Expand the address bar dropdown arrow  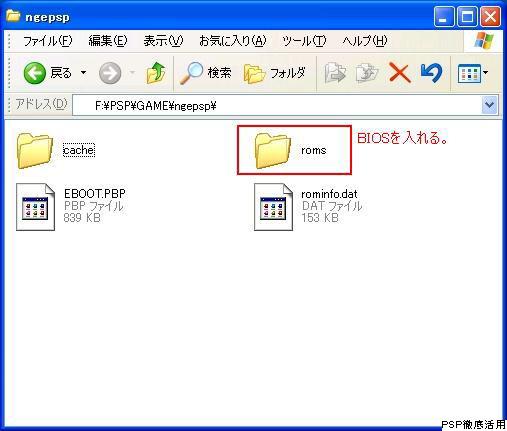(x=489, y=105)
